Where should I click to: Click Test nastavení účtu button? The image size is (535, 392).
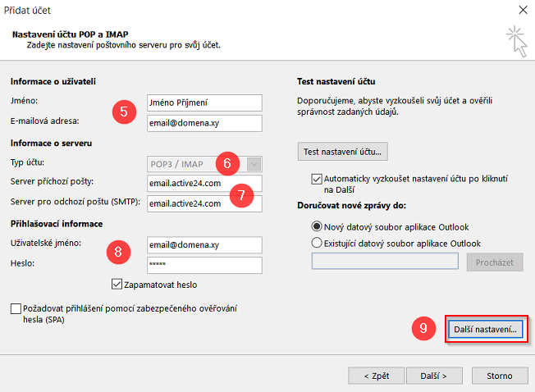tap(342, 151)
